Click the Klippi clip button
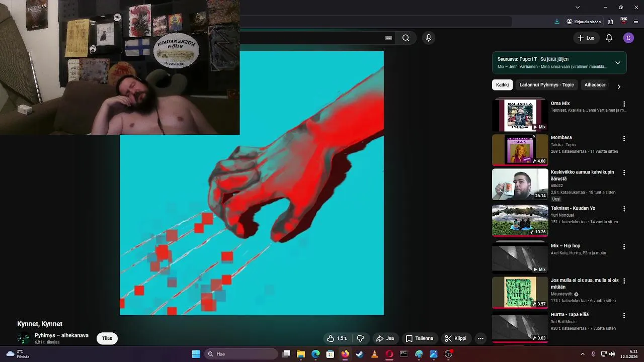This screenshot has width=644, height=362. tap(456, 338)
